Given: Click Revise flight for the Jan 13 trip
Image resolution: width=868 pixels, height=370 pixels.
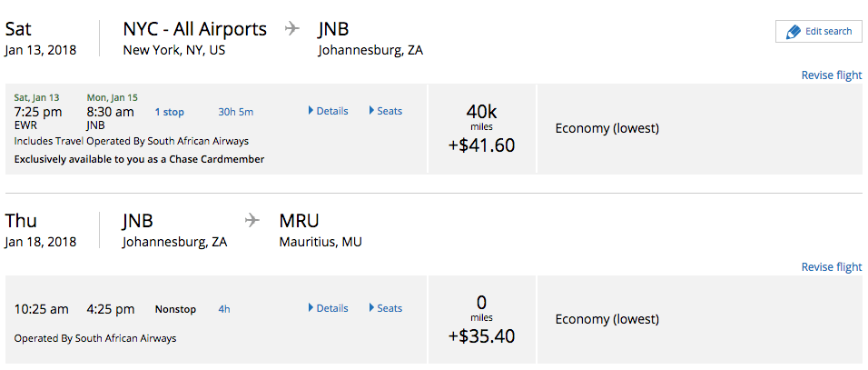Looking at the screenshot, I should [832, 75].
